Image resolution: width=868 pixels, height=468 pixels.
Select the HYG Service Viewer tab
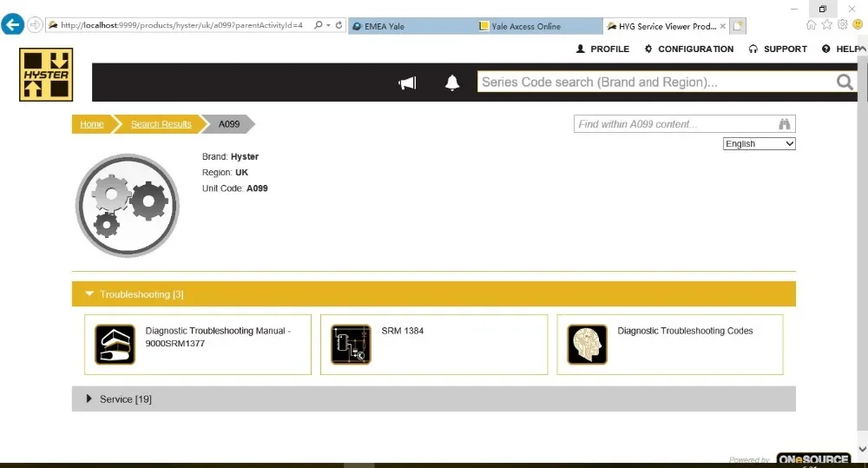(x=666, y=26)
